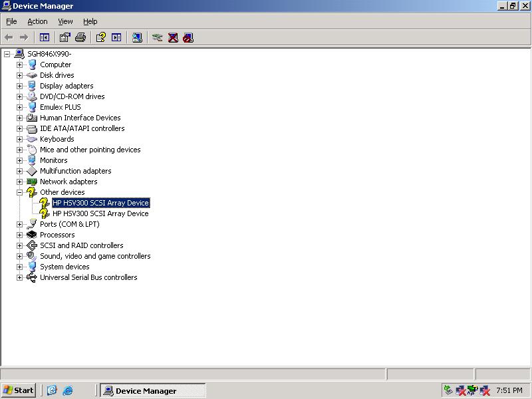This screenshot has width=532, height=399.
Task: Expand the IDE ATA/ATAPI controllers node
Action: click(19, 128)
